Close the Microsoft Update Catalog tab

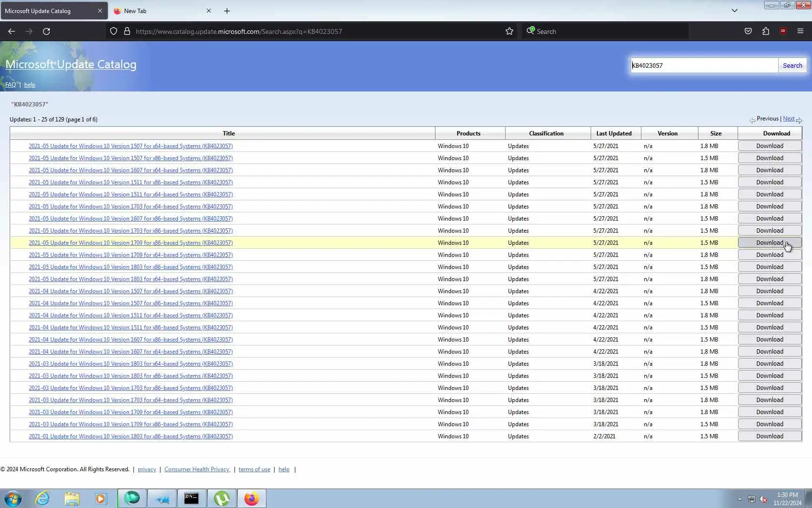(100, 11)
